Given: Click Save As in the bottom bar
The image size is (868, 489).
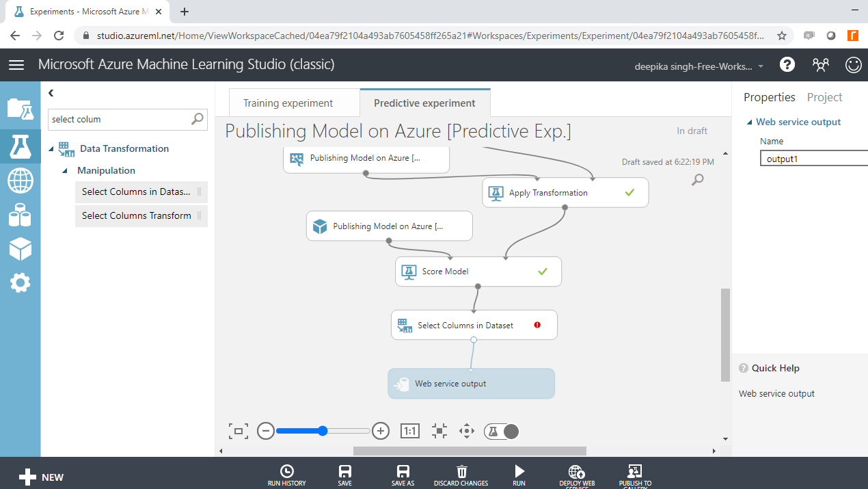Looking at the screenshot, I should pos(403,475).
